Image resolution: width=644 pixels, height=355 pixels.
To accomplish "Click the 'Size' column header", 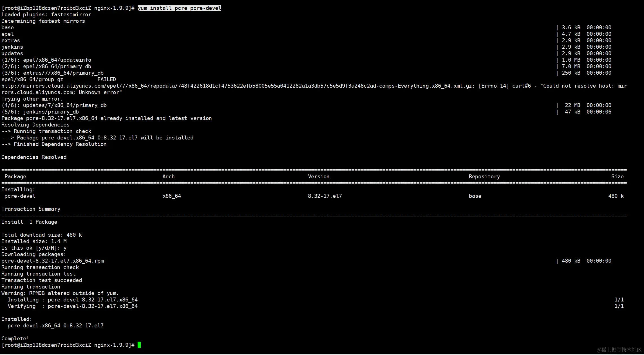I will coord(618,177).
